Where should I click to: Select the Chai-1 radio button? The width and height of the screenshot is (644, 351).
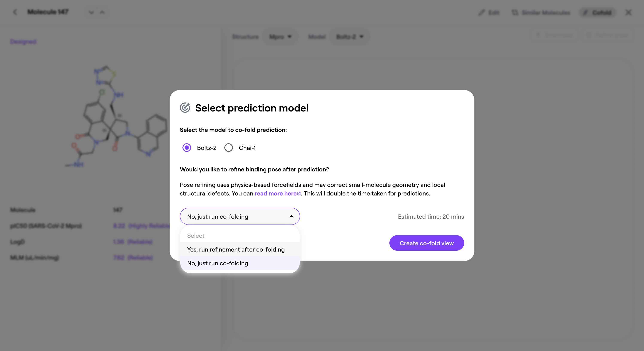228,148
